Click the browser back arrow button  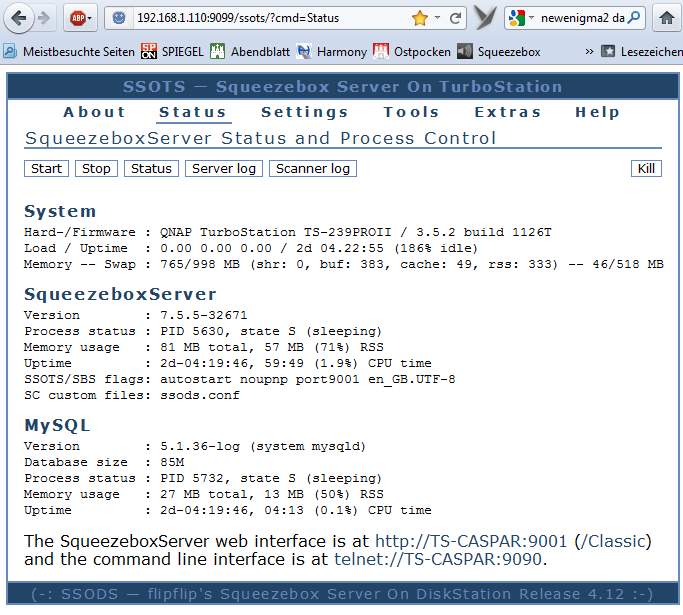[19, 18]
